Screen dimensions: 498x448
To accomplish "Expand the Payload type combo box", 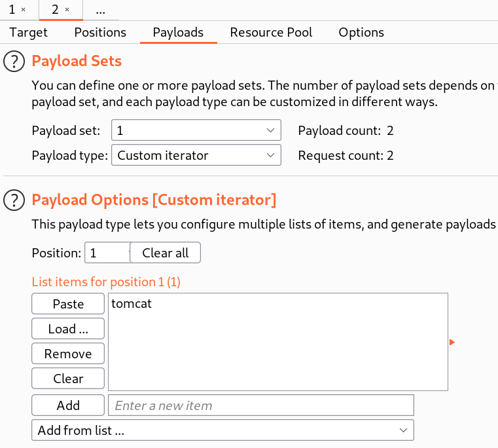I will pos(196,156).
